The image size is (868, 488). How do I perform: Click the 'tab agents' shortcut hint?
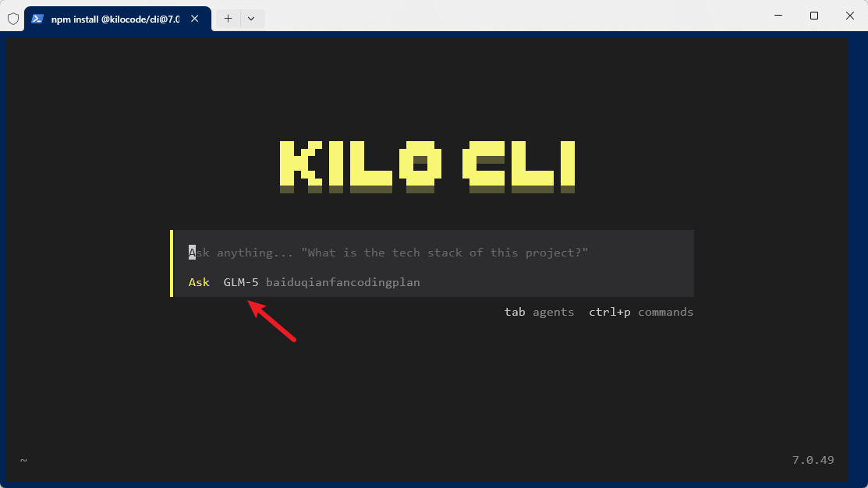539,312
